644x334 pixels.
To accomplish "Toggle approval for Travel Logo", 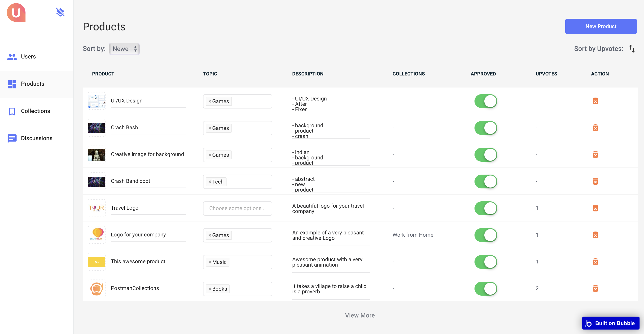I will coord(485,208).
